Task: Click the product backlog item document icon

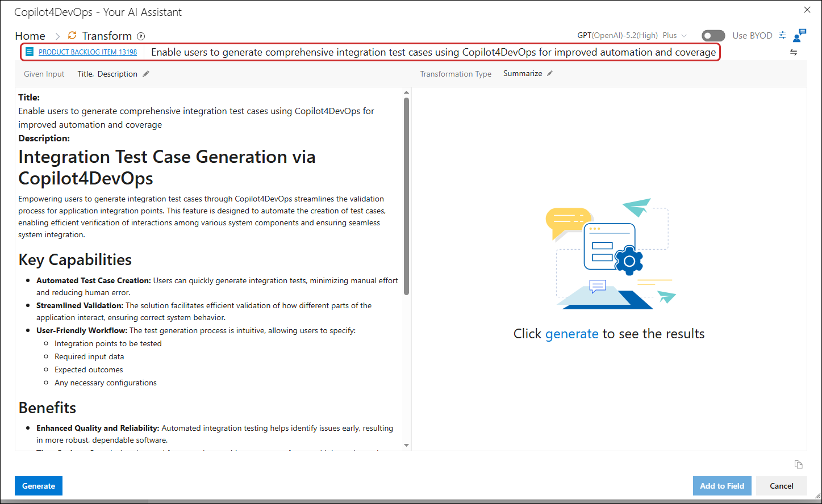Action: 30,52
